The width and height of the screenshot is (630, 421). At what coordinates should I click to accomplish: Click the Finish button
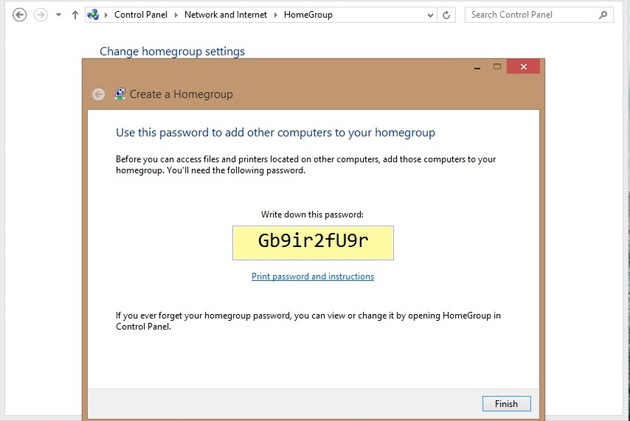pyautogui.click(x=506, y=404)
